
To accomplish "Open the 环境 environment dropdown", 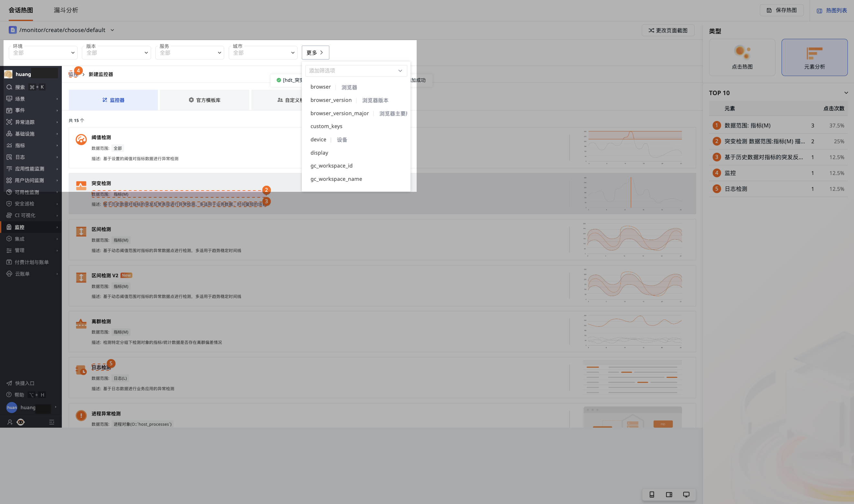I will pos(43,53).
